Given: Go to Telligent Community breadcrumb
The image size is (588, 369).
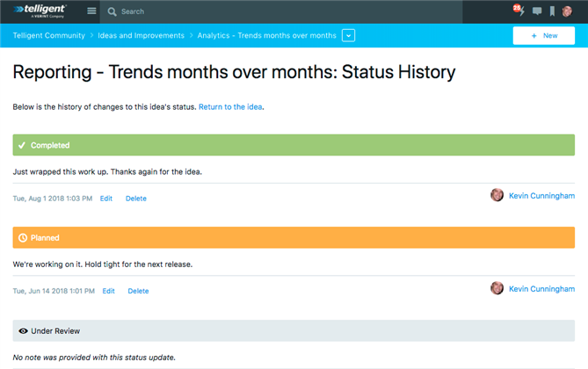Looking at the screenshot, I should point(48,35).
